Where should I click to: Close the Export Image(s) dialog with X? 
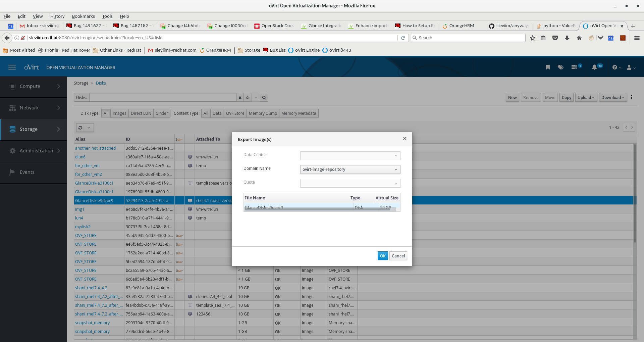[x=405, y=138]
